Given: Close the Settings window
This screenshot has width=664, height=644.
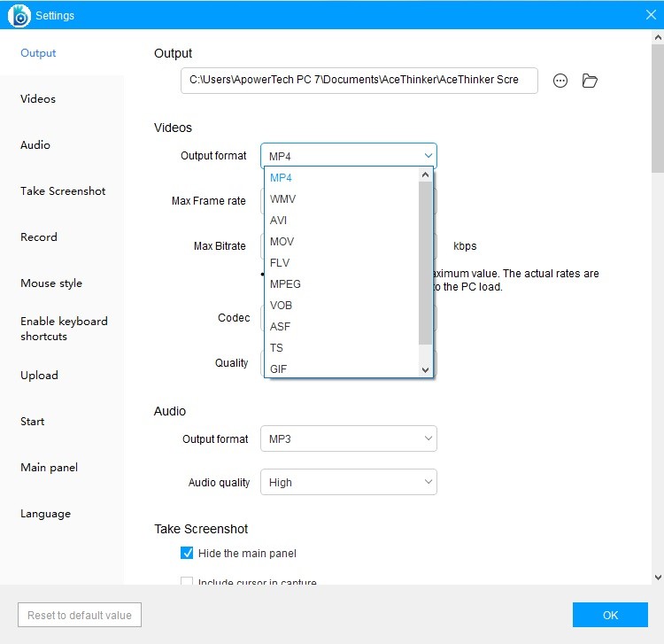Looking at the screenshot, I should 651,14.
